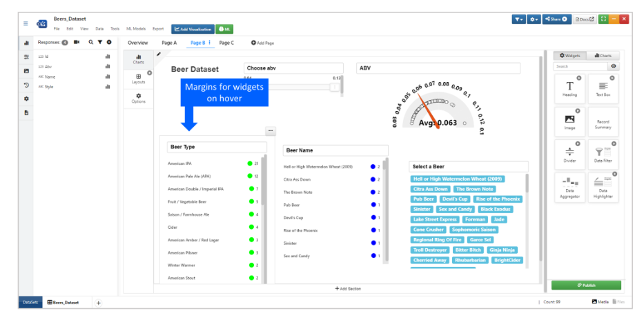Open the Options gear in sidebar

click(139, 98)
